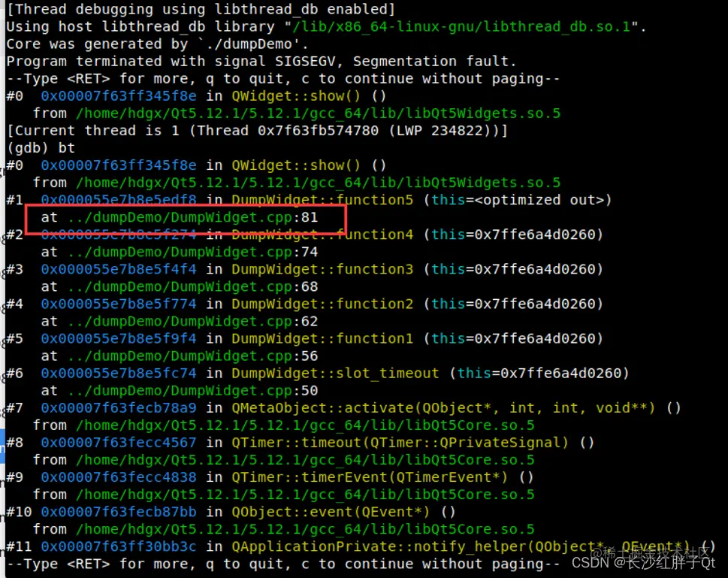Click frame #10 address "0x00007f63fecb87bb"
Screen dimensions: 728x578
(x=119, y=512)
